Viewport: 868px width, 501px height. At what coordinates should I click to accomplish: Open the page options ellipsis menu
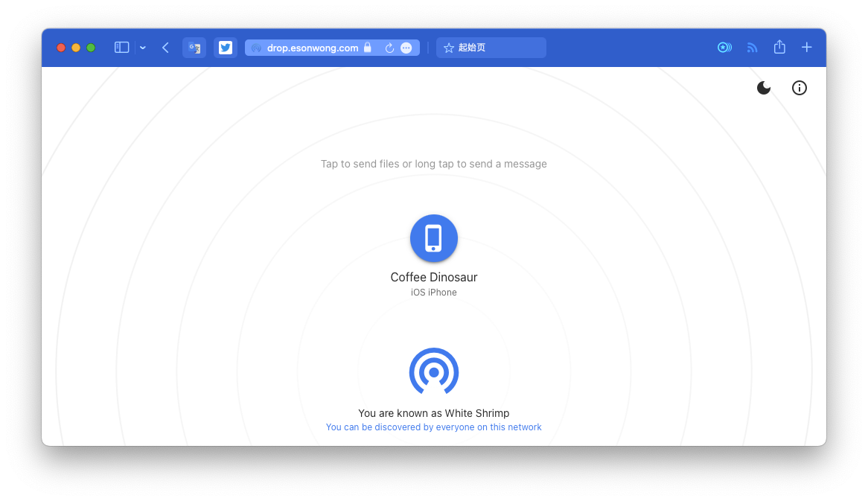(x=406, y=48)
